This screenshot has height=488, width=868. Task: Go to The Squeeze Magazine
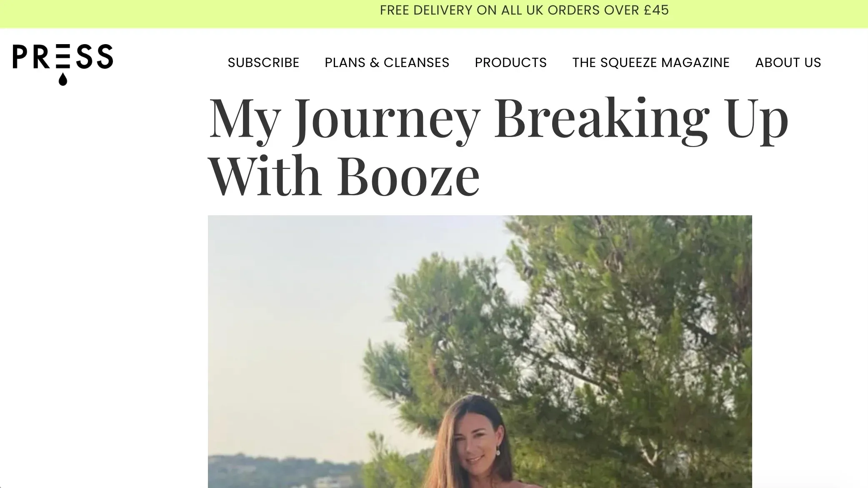[x=651, y=62]
